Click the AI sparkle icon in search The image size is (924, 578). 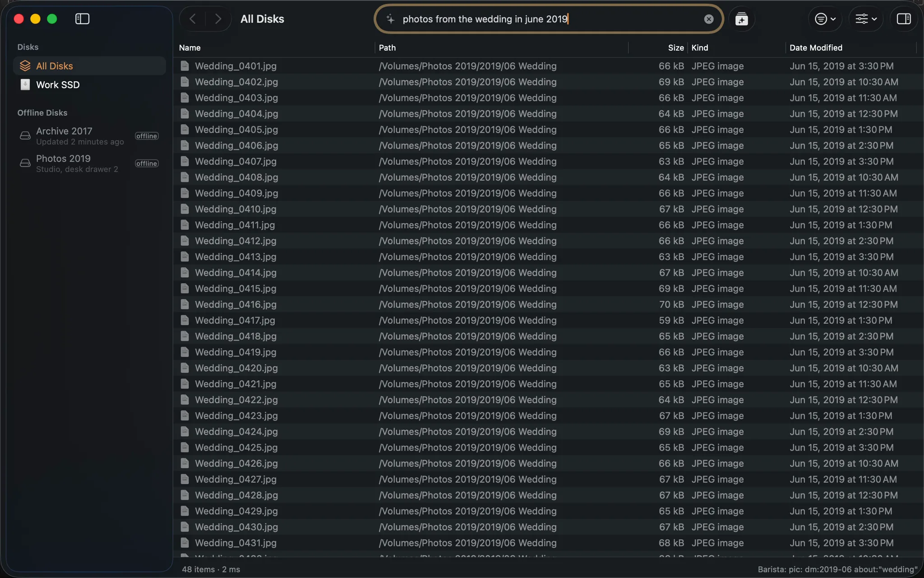click(391, 19)
